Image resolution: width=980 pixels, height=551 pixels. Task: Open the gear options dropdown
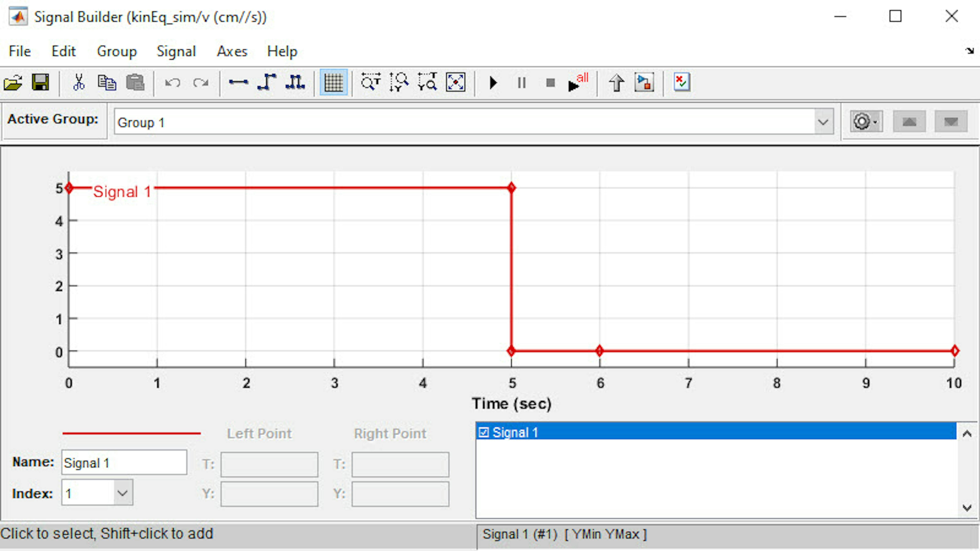pos(867,122)
